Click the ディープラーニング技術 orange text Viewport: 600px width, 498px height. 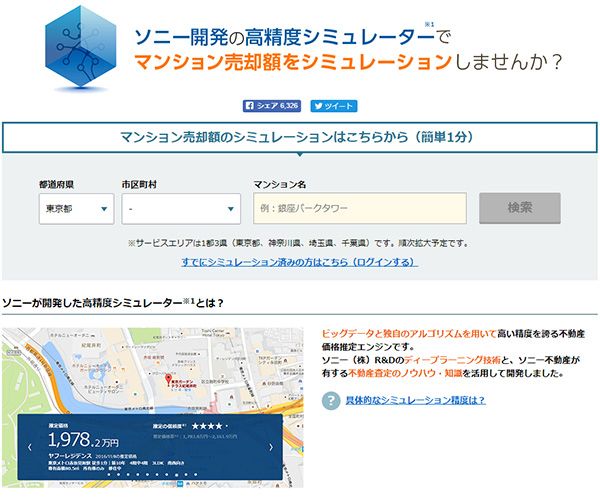[452, 360]
